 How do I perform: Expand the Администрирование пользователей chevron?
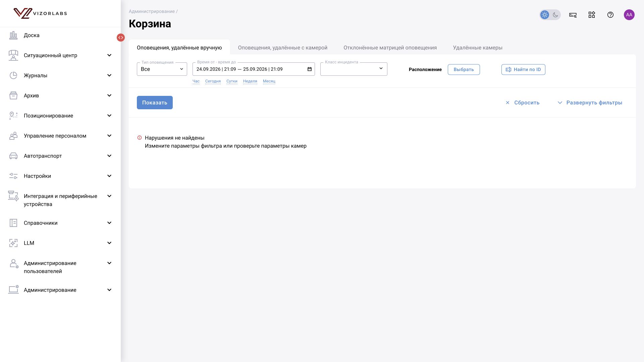(x=109, y=263)
